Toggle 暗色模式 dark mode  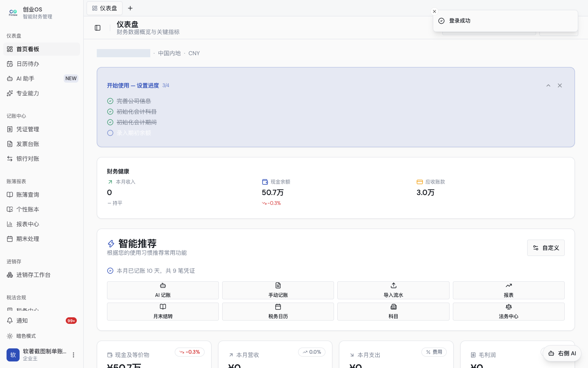coord(42,336)
